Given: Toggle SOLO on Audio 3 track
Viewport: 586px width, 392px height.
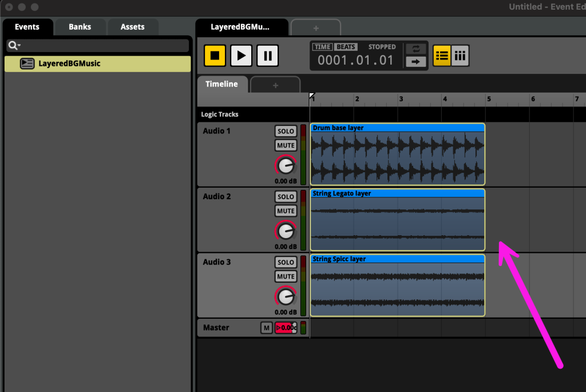Looking at the screenshot, I should pos(286,262).
